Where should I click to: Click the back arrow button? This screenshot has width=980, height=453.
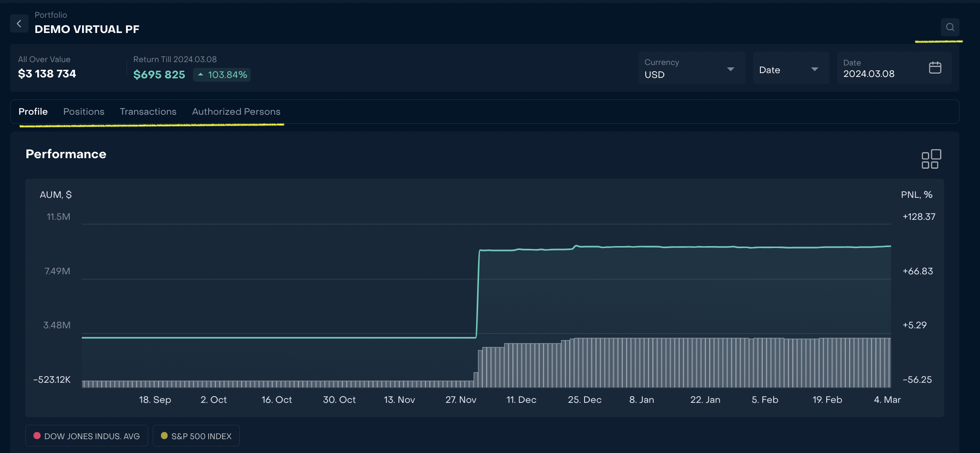(x=19, y=23)
